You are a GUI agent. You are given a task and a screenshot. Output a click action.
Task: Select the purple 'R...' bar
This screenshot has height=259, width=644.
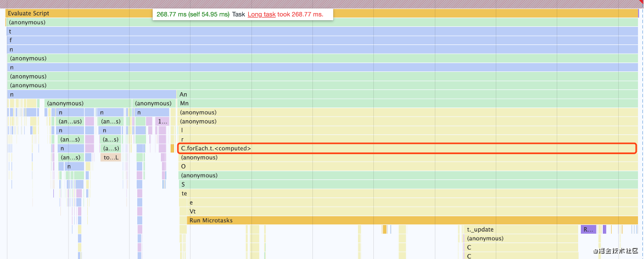pyautogui.click(x=588, y=229)
